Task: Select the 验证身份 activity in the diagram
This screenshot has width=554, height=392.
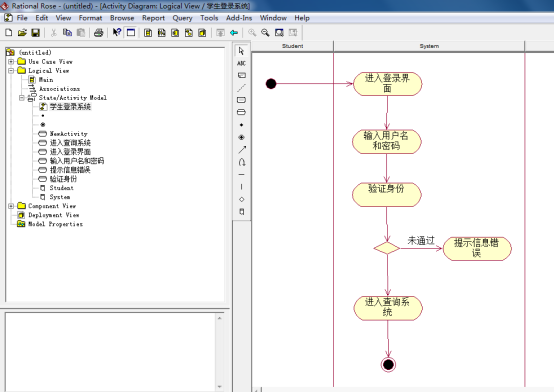Action: click(x=387, y=194)
